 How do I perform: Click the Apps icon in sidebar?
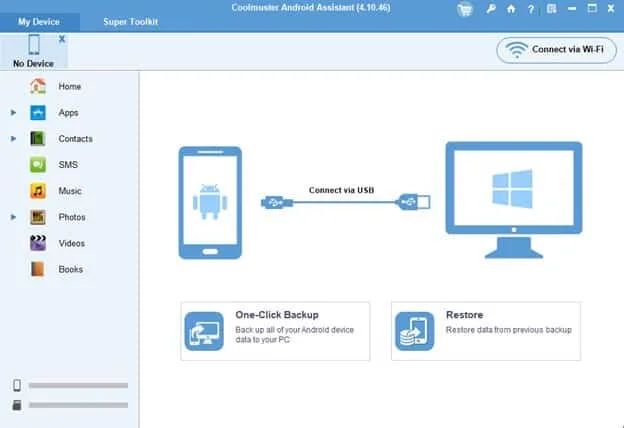coord(38,113)
